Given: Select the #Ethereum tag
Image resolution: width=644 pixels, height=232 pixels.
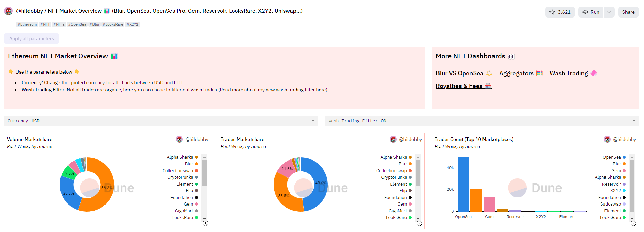Looking at the screenshot, I should click(x=27, y=24).
